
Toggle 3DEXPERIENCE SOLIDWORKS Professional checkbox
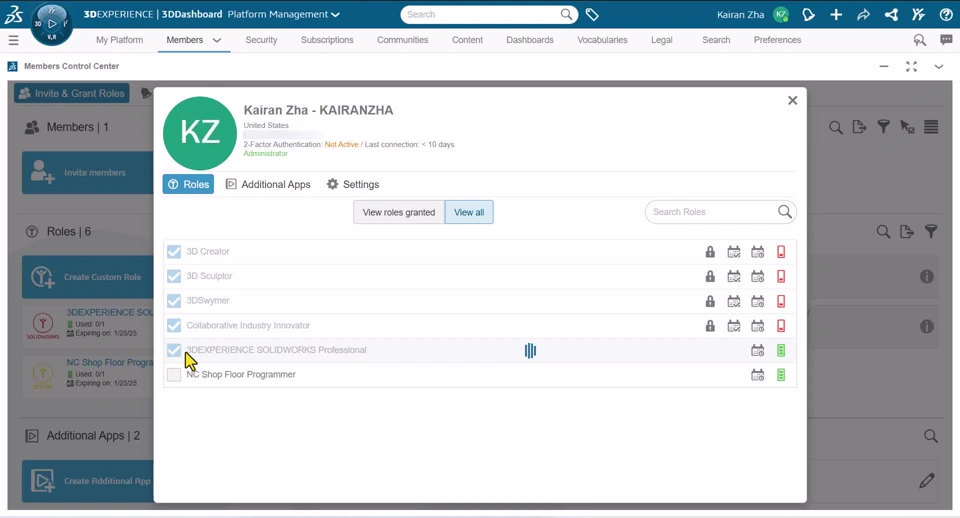click(x=174, y=350)
